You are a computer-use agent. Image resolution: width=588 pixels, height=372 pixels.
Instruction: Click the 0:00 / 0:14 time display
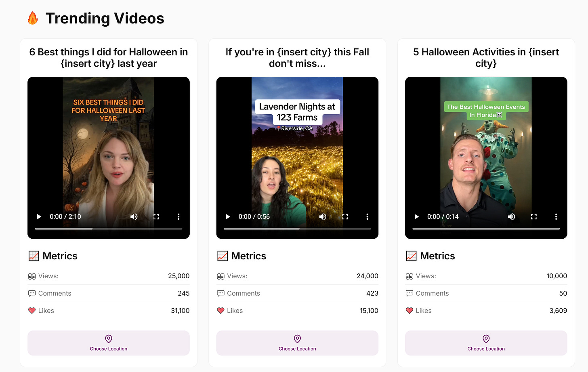[443, 216]
